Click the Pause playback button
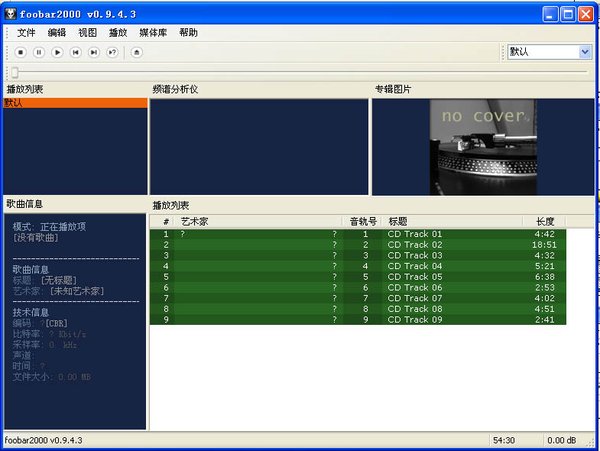Viewport: 600px width, 451px height. coord(39,52)
